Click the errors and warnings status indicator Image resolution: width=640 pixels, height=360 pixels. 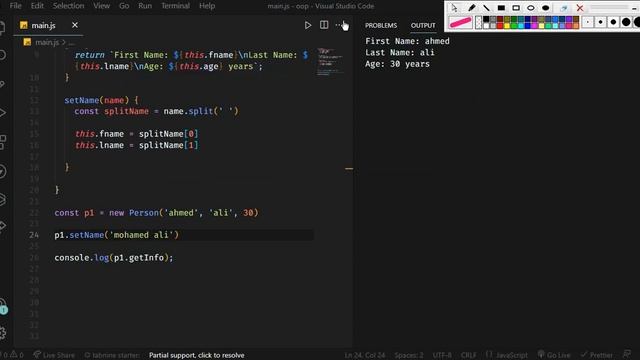pyautogui.click(x=13, y=355)
